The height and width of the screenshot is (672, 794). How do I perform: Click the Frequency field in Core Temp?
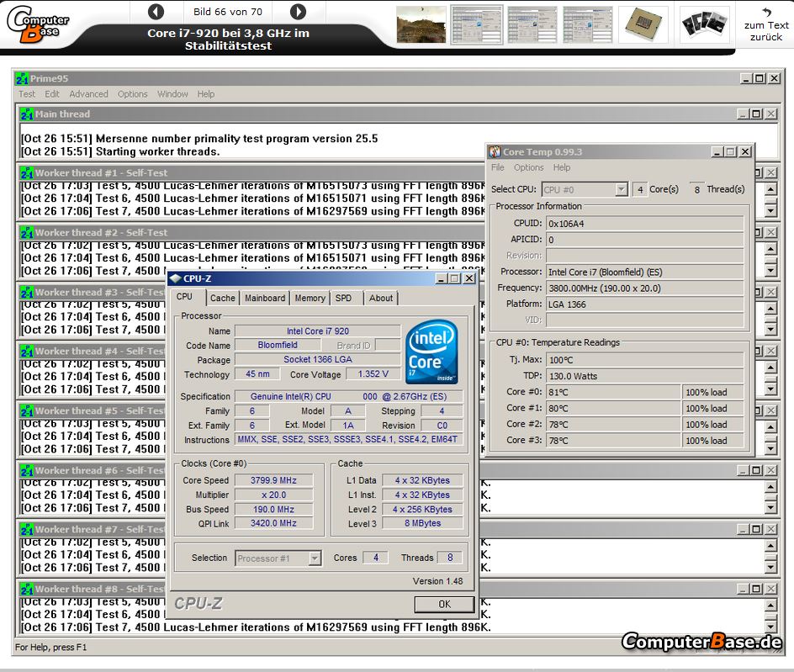tap(644, 288)
